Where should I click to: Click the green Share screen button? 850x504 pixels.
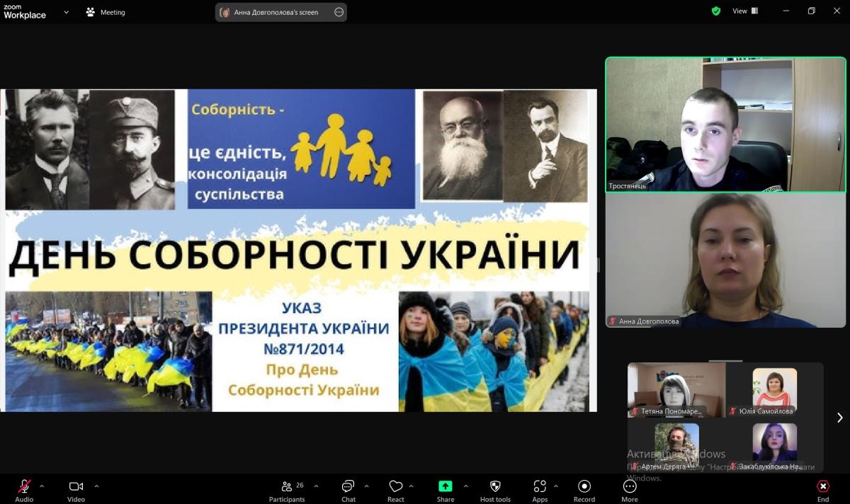pyautogui.click(x=445, y=487)
